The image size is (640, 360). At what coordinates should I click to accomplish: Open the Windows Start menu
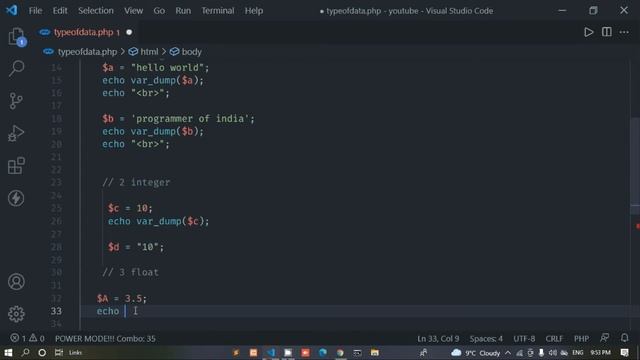click(8, 352)
